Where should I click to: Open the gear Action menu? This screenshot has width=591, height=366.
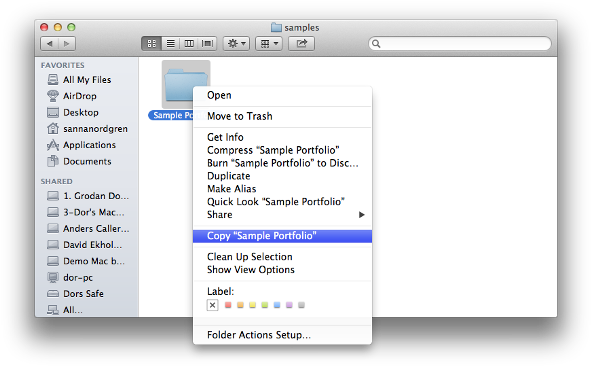click(x=236, y=44)
